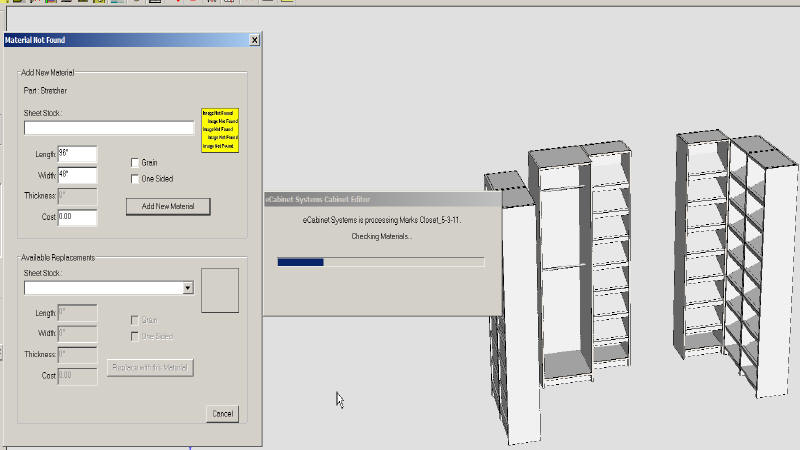
Task: Check Grain option in Available Replacements section
Action: point(136,320)
